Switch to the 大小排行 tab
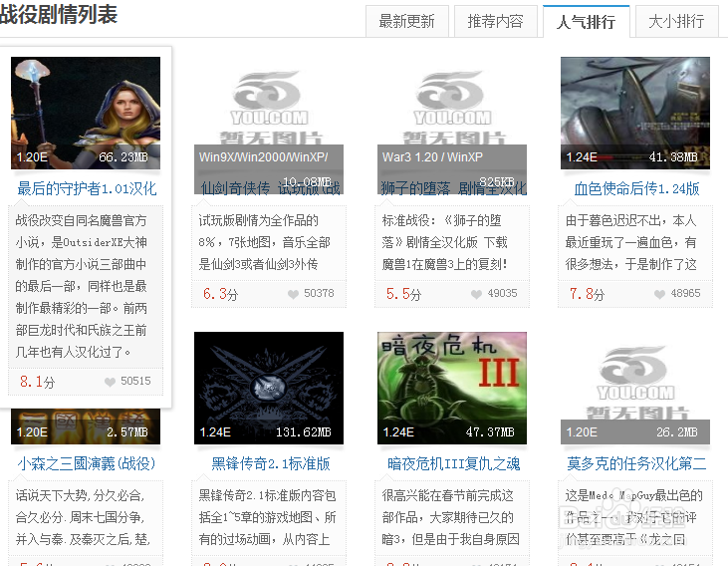The image size is (728, 566). 676,21
